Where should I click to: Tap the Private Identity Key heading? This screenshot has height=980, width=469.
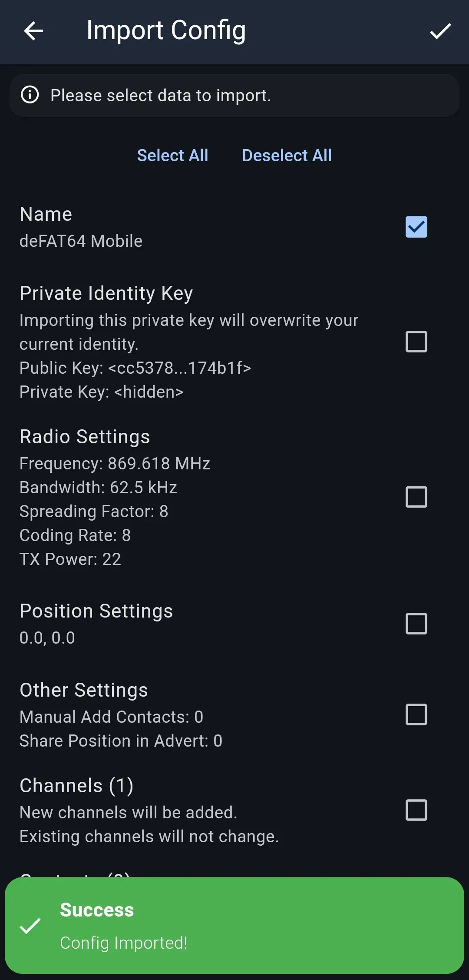pyautogui.click(x=106, y=293)
